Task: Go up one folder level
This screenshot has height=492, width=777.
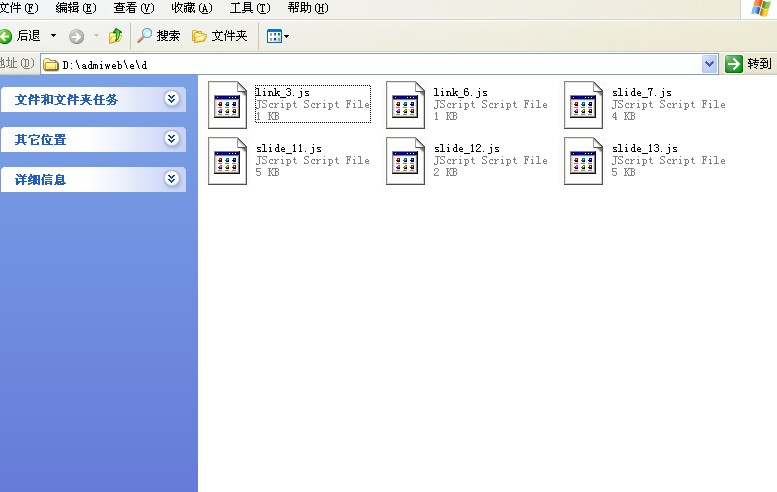Action: click(115, 36)
